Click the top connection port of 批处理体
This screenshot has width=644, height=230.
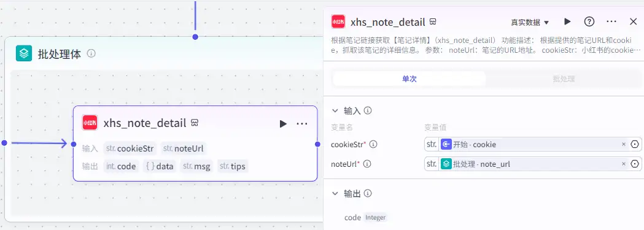[x=195, y=37]
